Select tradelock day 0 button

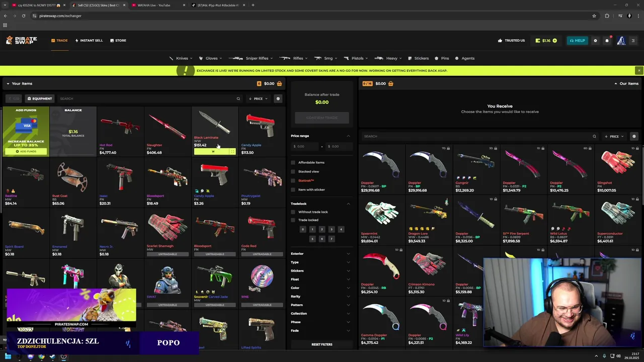click(302, 229)
